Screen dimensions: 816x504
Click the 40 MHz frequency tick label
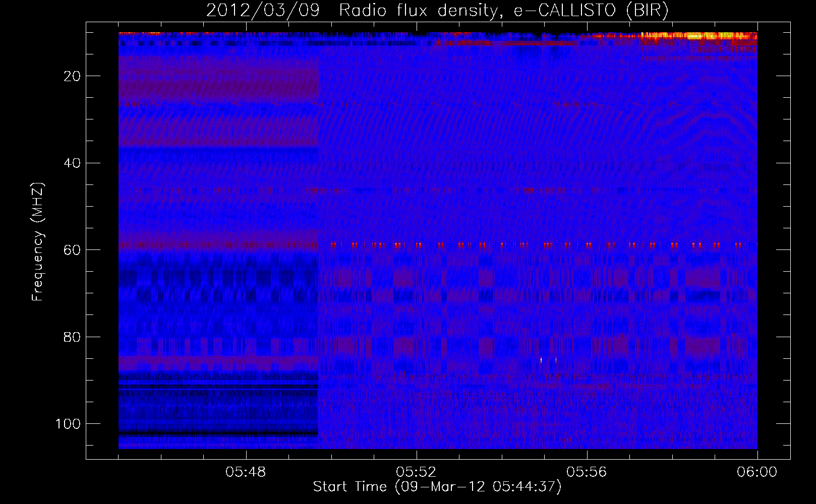(x=73, y=163)
